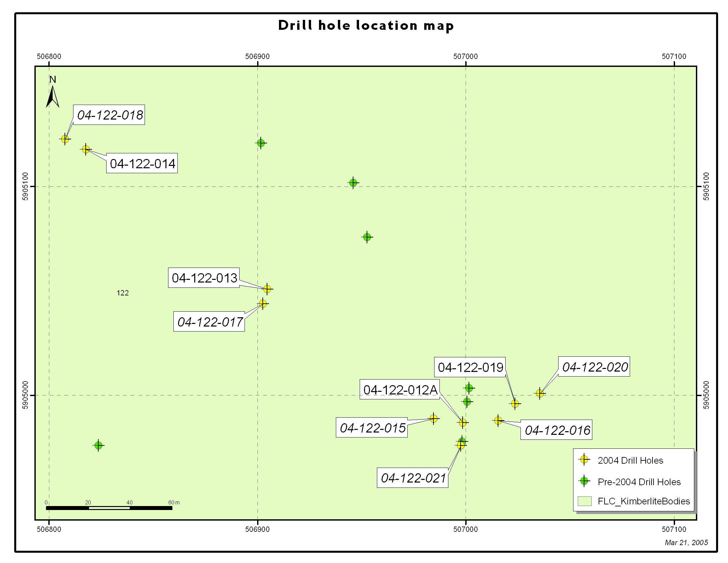
Task: Click the 506800 easting label along the top edge
Action: point(49,56)
